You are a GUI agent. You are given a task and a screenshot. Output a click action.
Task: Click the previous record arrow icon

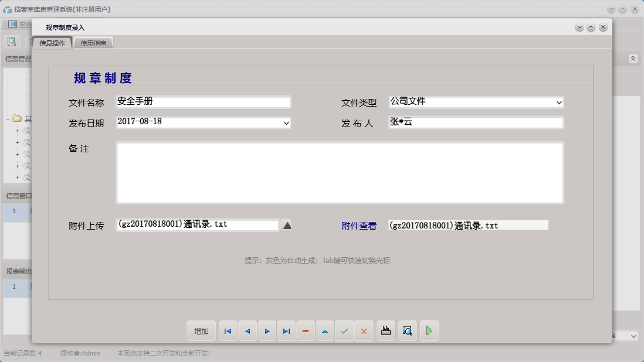coord(248,331)
